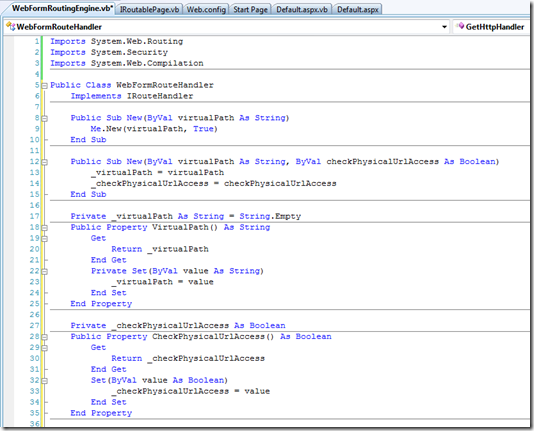Click 'End Set' on line 24
534x431 pixels.
pos(109,292)
